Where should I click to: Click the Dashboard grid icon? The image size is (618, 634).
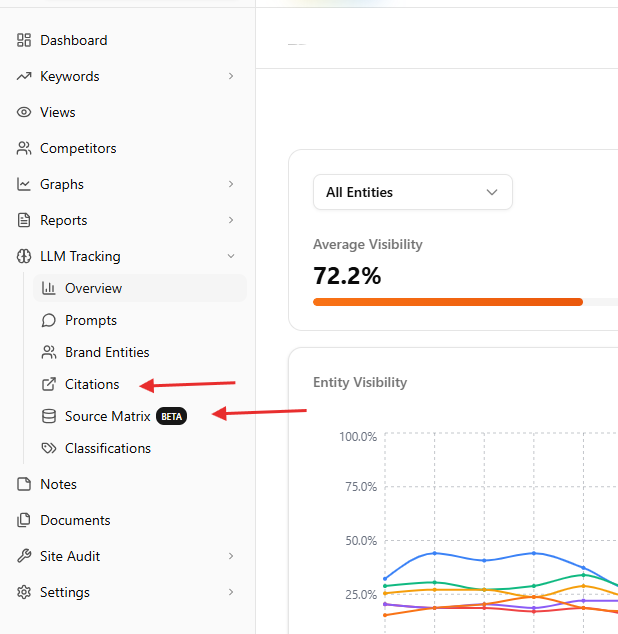(24, 40)
